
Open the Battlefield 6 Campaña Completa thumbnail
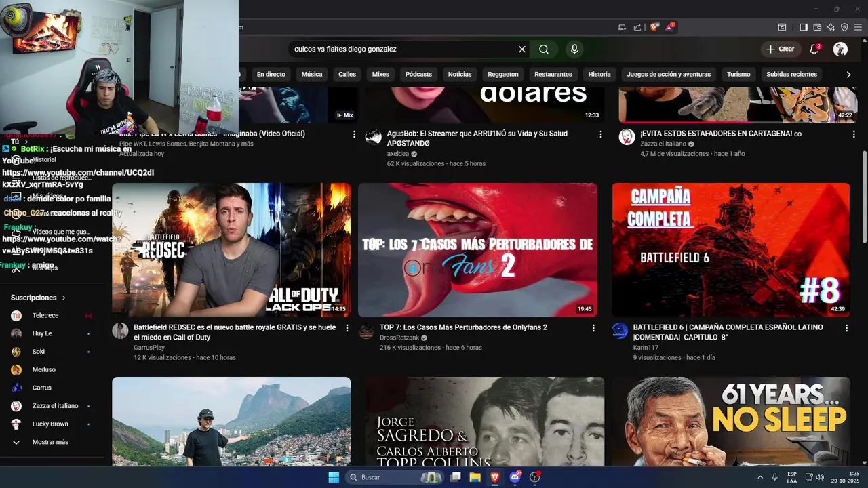pyautogui.click(x=730, y=249)
